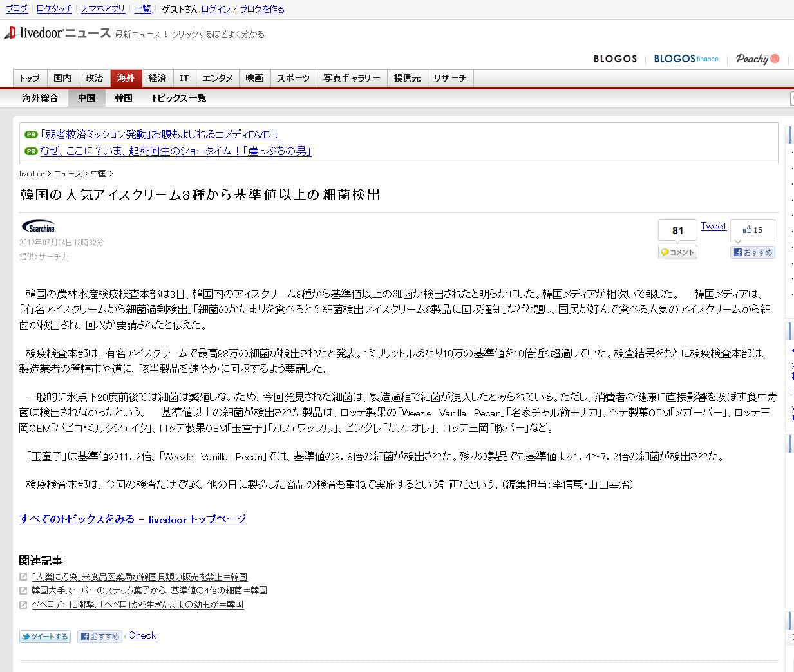This screenshot has height=672, width=794.
Task: Open すべてのトピックスをみる livedoor トップページ link
Action: click(x=133, y=519)
